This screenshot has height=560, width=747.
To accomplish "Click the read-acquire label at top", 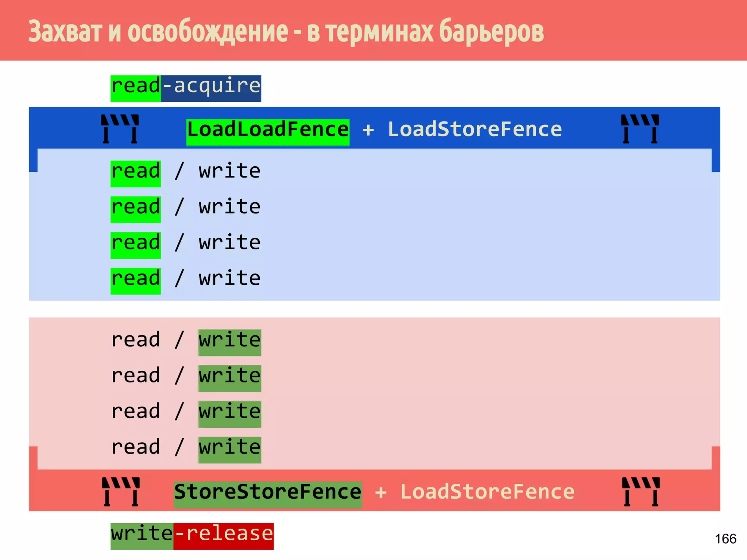I will pyautogui.click(x=186, y=88).
